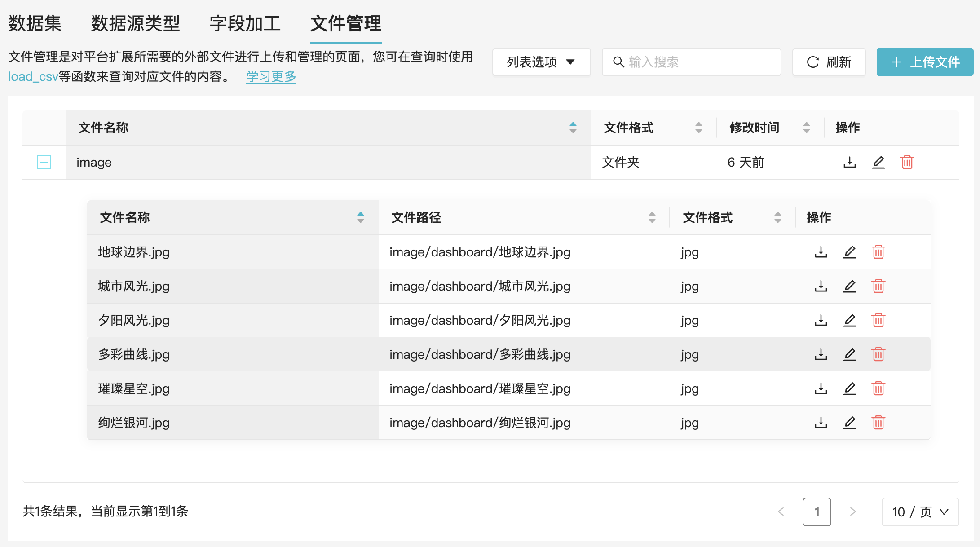Focus the 输入搜索 search field
The width and height of the screenshot is (980, 547).
click(691, 62)
